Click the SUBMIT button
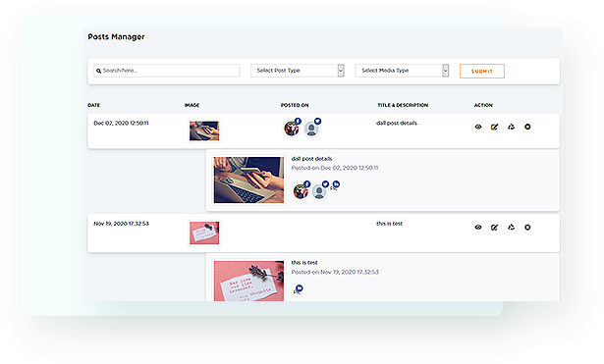This screenshot has height=364, width=604. 482,72
